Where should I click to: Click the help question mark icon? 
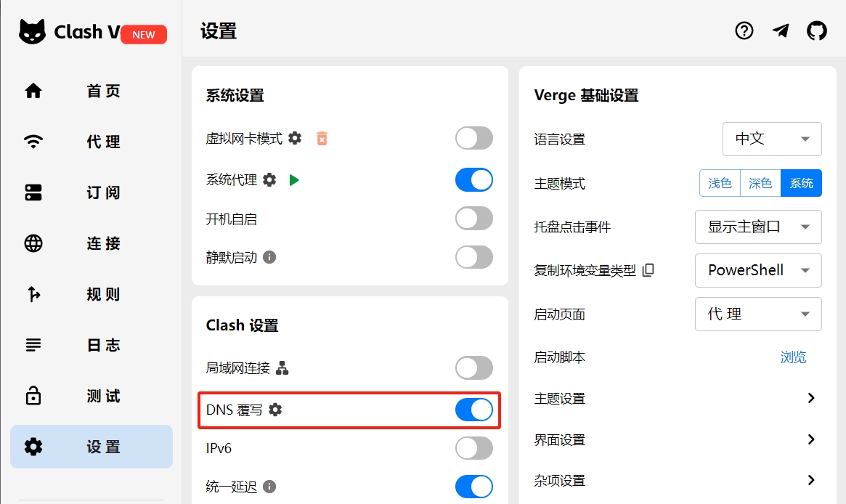(744, 31)
